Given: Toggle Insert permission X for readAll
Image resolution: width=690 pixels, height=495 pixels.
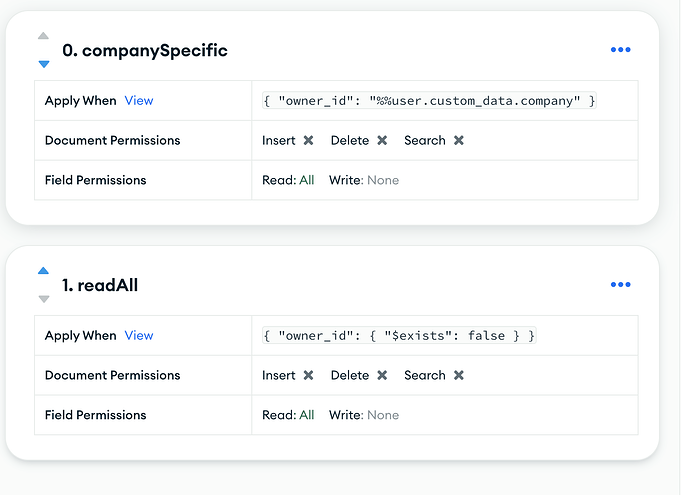Looking at the screenshot, I should [308, 376].
